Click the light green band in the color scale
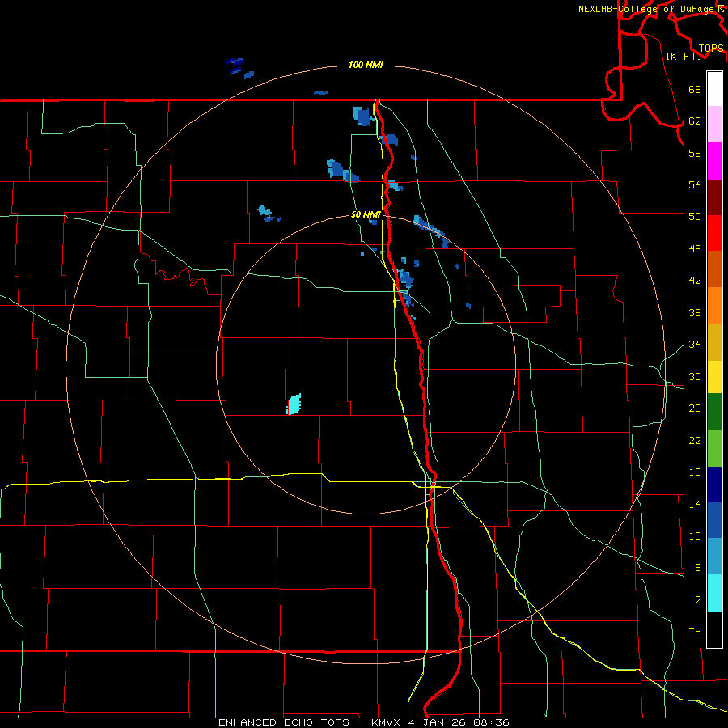728x728 pixels. (714, 448)
